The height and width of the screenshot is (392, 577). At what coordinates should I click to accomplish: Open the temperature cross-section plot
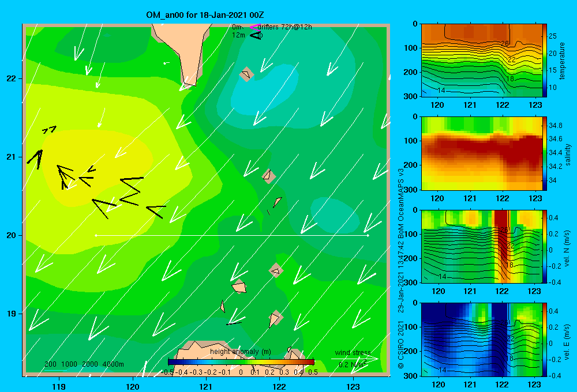click(x=481, y=61)
